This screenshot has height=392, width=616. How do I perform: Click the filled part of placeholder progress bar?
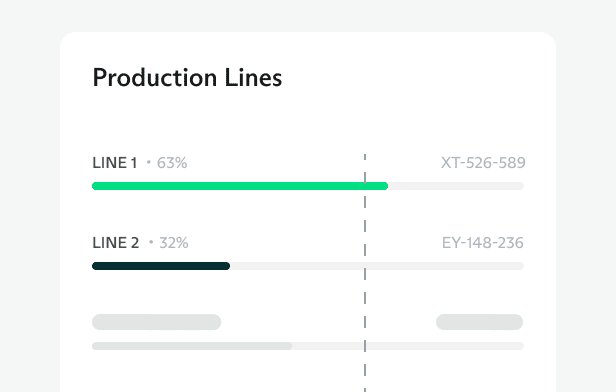coord(192,346)
